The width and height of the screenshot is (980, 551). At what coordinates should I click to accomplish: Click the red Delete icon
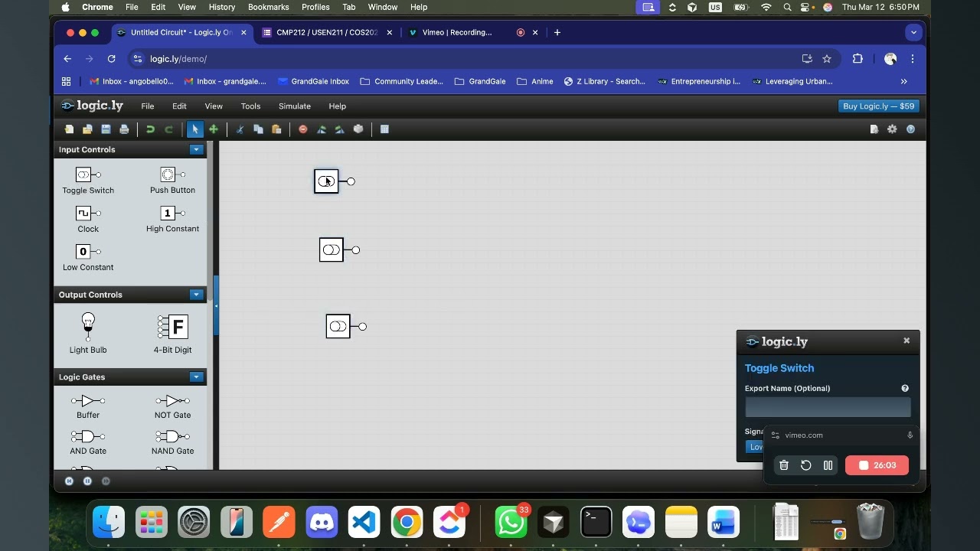(x=303, y=129)
